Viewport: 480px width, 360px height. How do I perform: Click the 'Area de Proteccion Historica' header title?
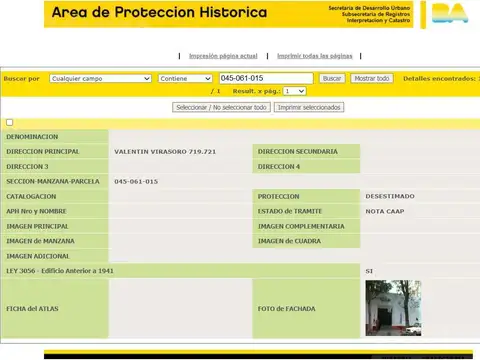click(x=159, y=12)
